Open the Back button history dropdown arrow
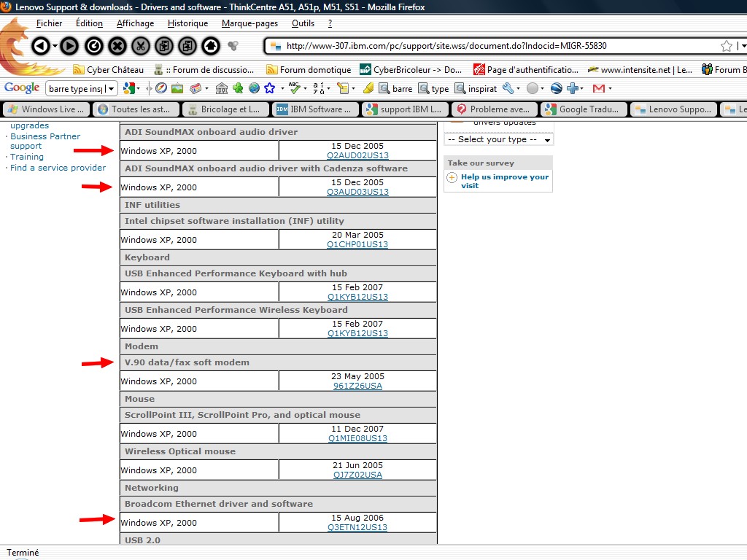 [55, 46]
